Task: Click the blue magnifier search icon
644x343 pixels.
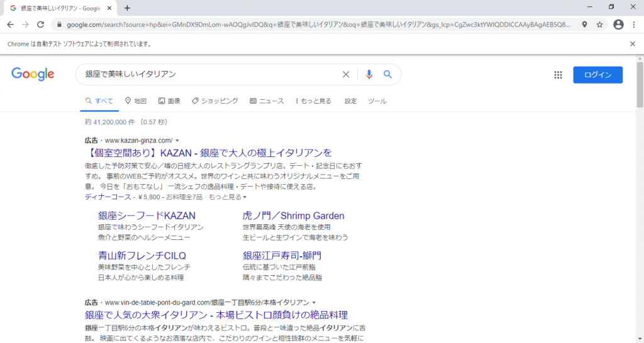Action: tap(388, 74)
